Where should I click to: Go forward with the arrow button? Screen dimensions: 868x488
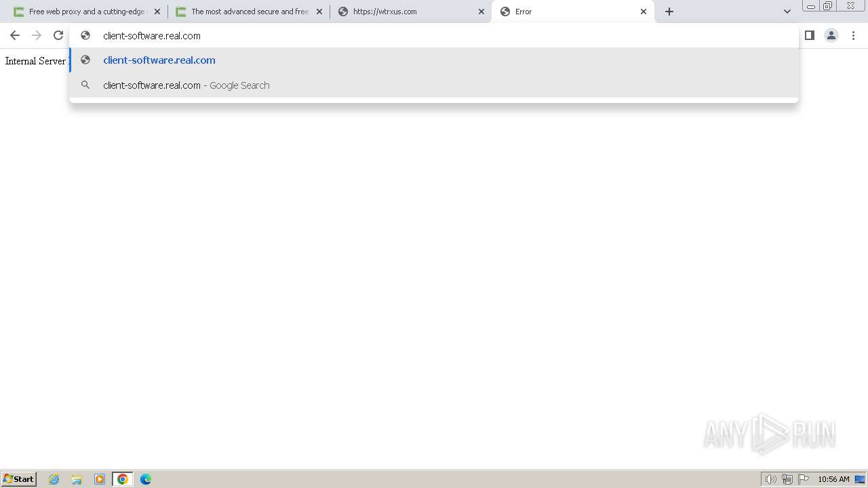(x=37, y=35)
